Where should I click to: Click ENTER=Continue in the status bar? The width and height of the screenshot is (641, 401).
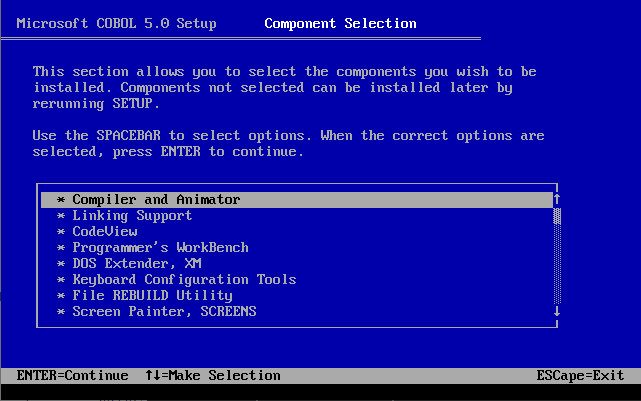(x=72, y=375)
